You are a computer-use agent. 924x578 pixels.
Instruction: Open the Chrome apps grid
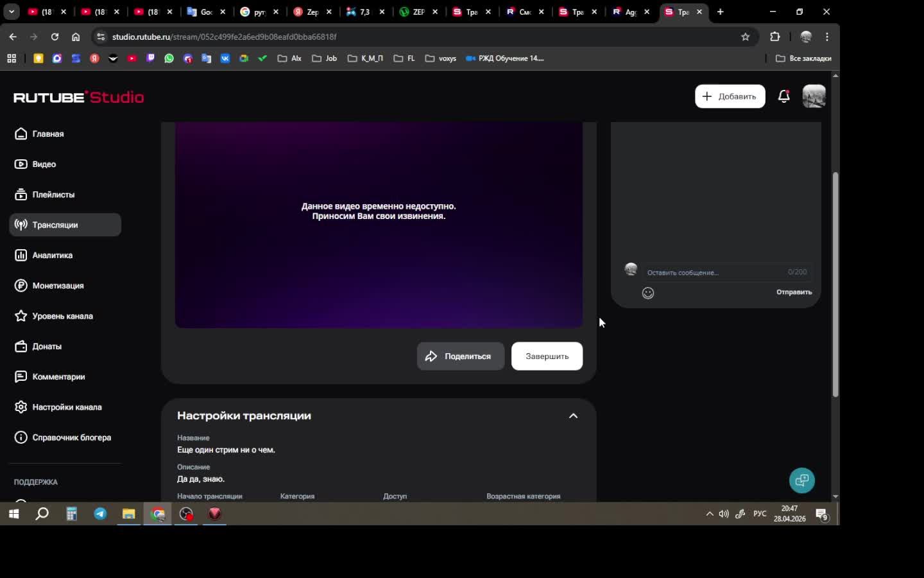[12, 58]
